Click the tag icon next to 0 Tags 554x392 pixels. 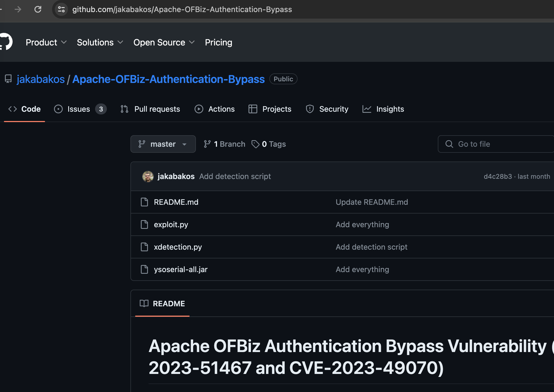pyautogui.click(x=255, y=144)
